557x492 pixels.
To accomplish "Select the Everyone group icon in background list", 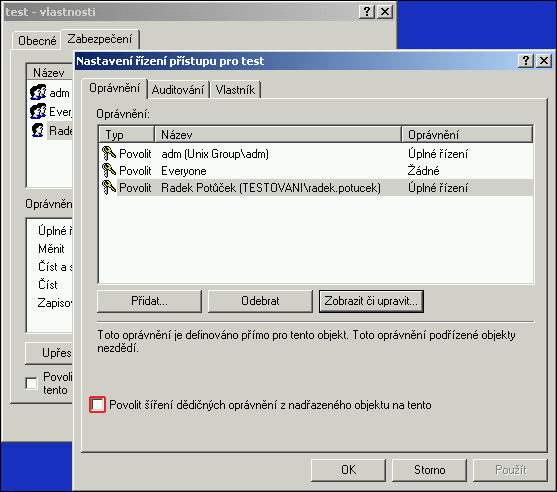I will point(38,111).
